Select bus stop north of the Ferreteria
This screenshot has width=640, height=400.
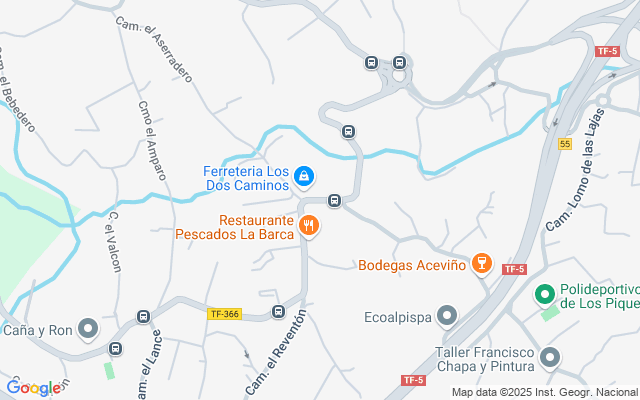pyautogui.click(x=348, y=131)
